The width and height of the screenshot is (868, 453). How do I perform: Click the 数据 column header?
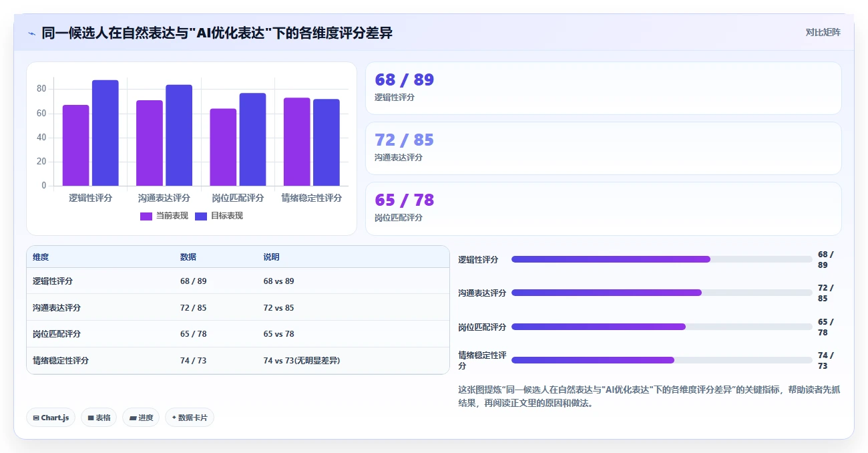click(188, 257)
